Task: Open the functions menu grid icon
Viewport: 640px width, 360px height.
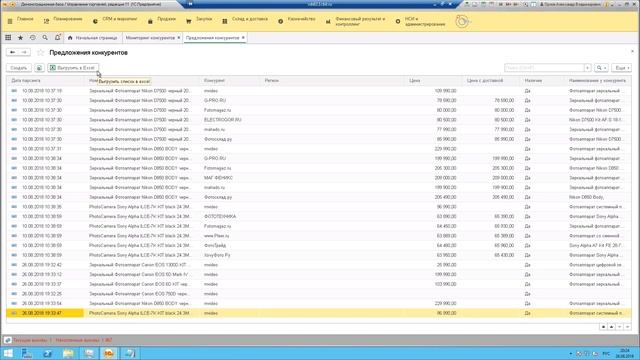Action: pos(8,38)
